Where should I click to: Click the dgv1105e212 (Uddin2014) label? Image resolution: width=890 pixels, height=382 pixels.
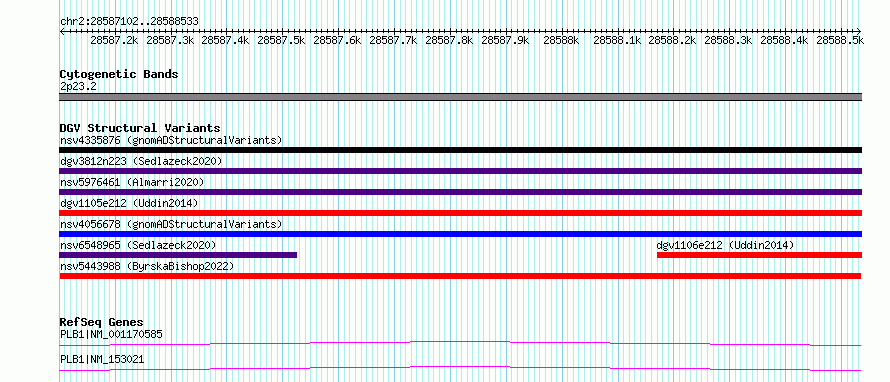129,203
